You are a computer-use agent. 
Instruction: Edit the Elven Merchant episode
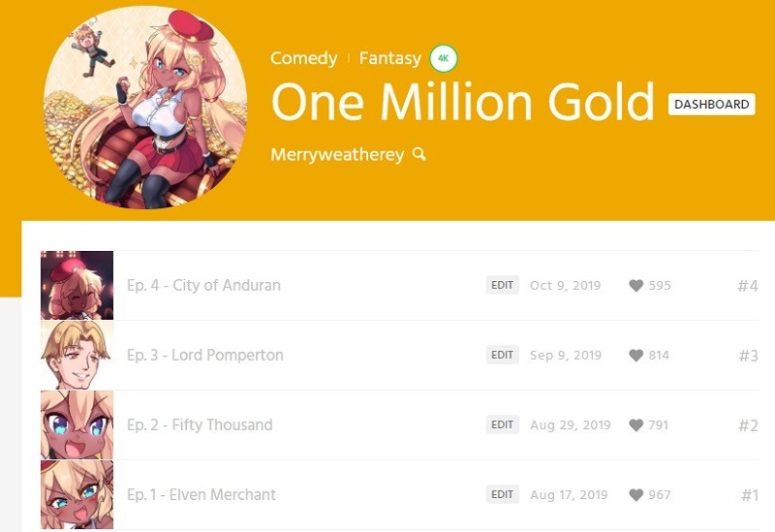coord(502,494)
